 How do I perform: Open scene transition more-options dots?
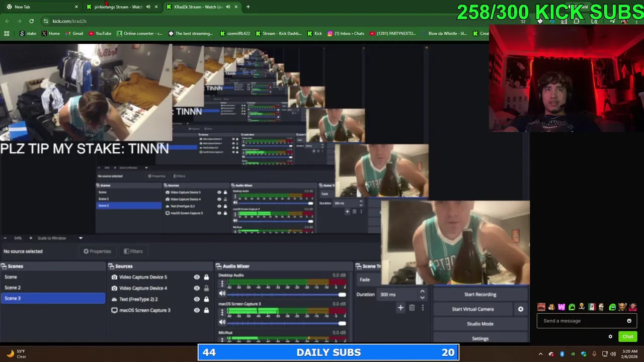click(422, 308)
